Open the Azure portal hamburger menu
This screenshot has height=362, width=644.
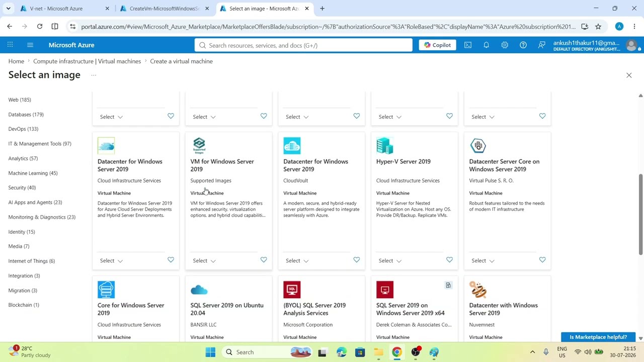30,45
